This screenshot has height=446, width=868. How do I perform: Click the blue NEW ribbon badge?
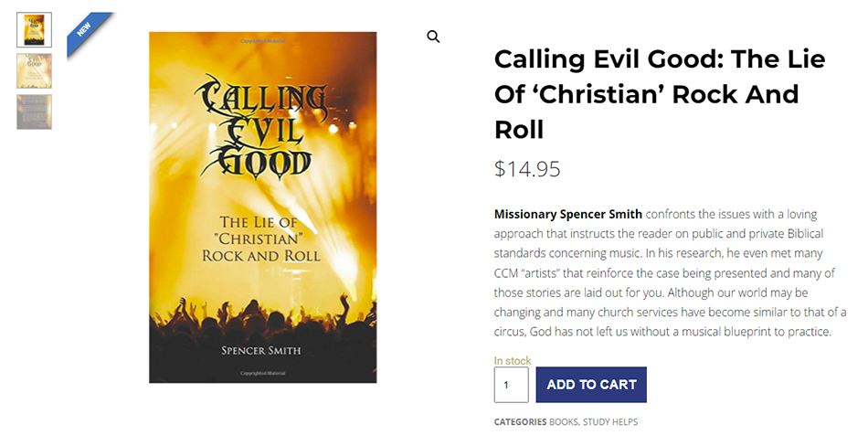[x=87, y=30]
